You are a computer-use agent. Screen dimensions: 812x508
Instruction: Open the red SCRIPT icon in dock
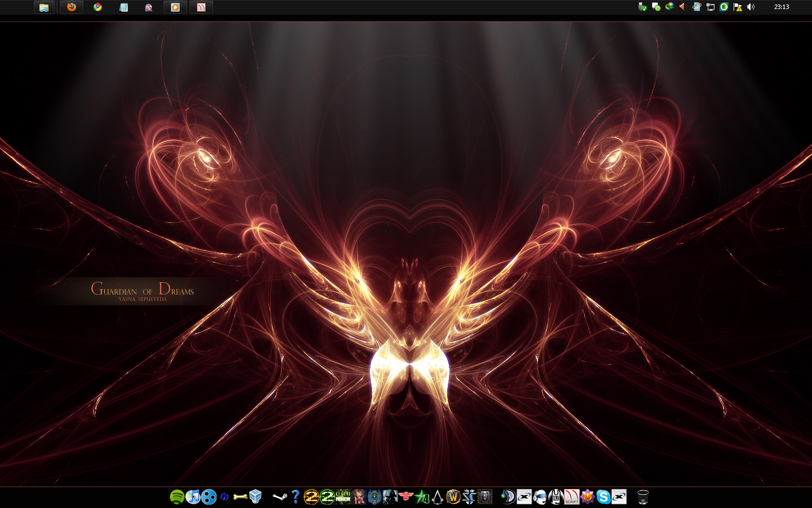572,497
